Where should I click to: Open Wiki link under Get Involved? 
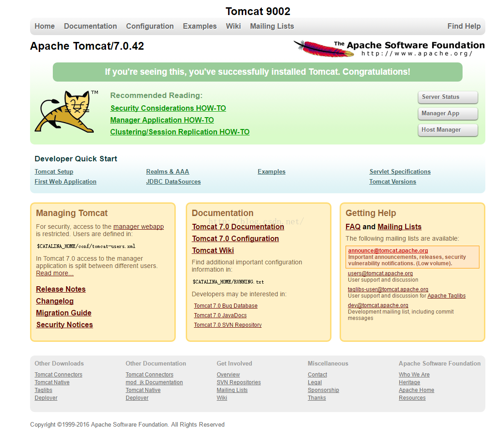222,397
